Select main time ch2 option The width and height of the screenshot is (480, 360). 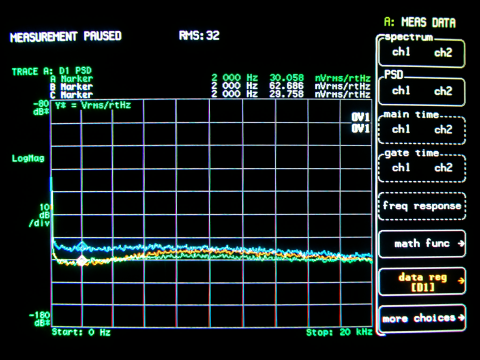(x=443, y=129)
